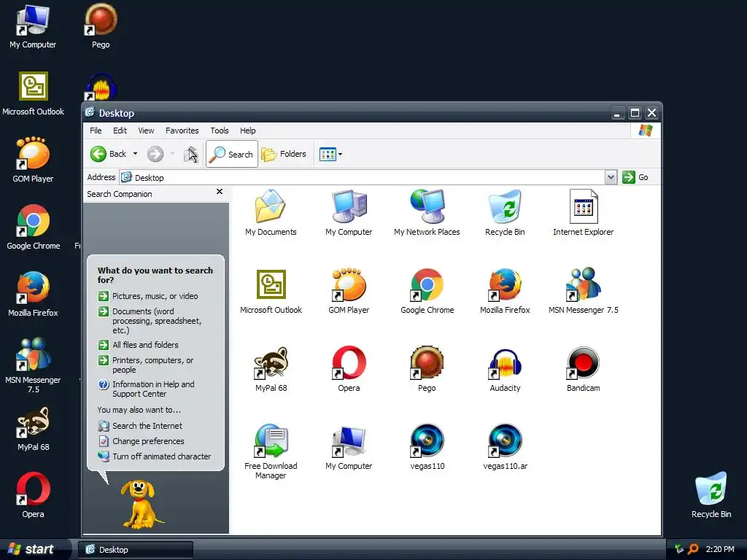Open the Back history dropdown arrow
The width and height of the screenshot is (747, 560).
(x=135, y=154)
